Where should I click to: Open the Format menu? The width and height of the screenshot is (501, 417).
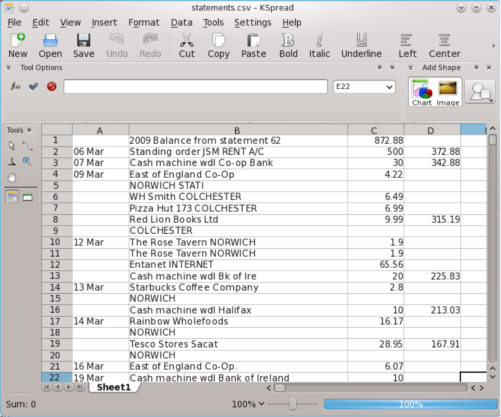point(144,22)
